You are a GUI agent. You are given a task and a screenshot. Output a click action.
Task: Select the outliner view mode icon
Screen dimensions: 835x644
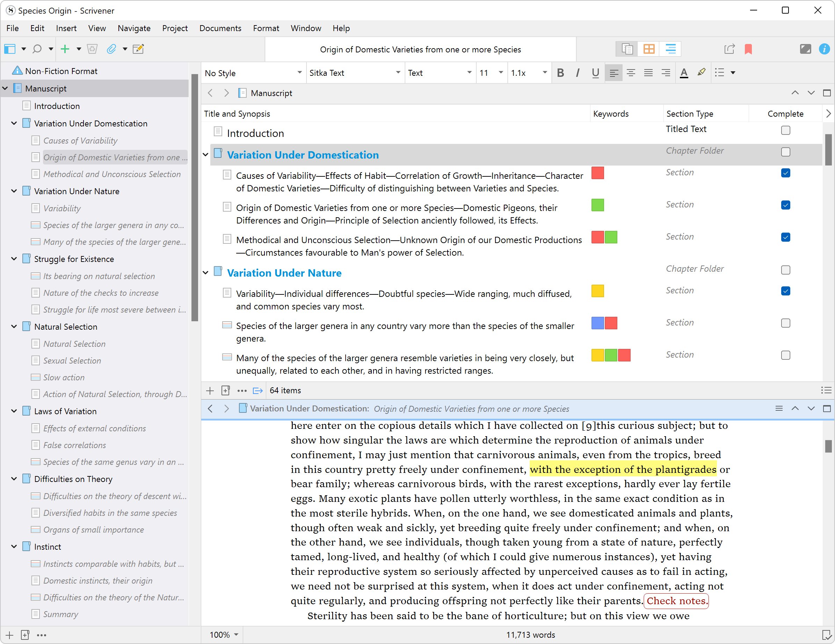point(670,49)
